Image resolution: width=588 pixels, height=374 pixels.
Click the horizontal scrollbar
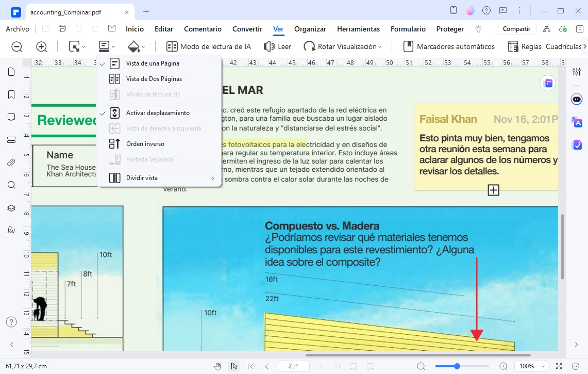point(418,355)
